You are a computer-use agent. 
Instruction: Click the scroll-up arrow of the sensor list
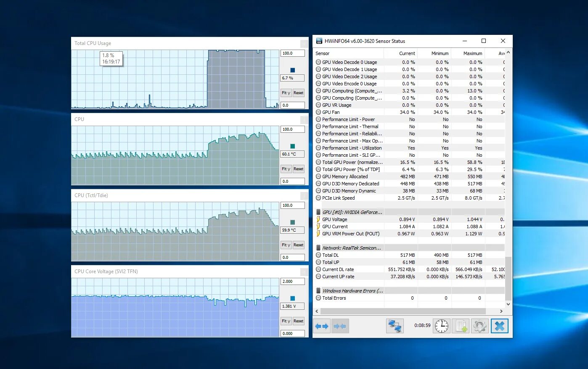pos(508,53)
